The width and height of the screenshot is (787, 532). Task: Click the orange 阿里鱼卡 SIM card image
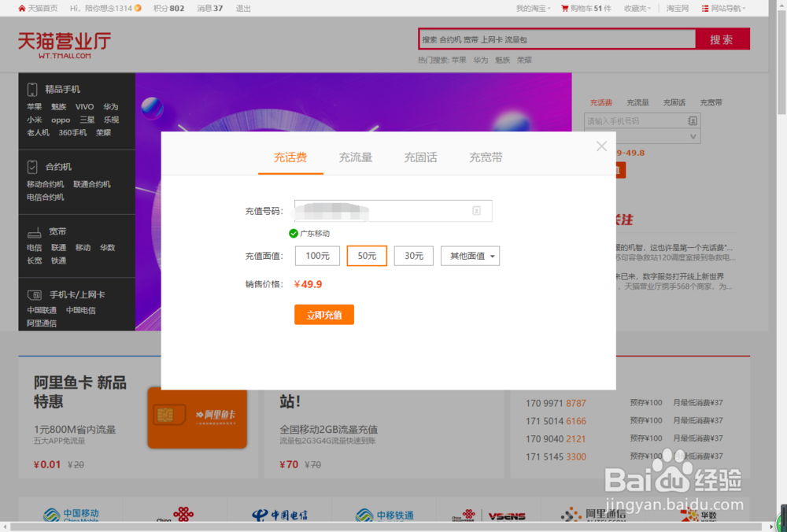coord(198,418)
